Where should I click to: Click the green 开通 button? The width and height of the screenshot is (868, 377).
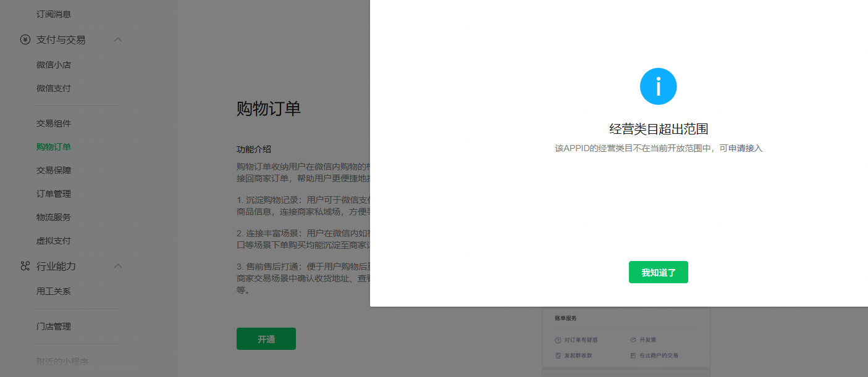tap(266, 339)
